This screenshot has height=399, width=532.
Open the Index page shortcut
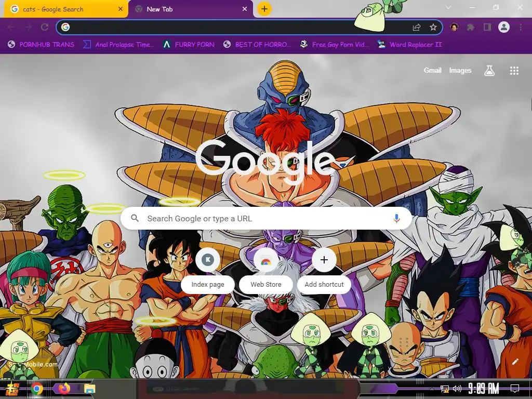[208, 270]
